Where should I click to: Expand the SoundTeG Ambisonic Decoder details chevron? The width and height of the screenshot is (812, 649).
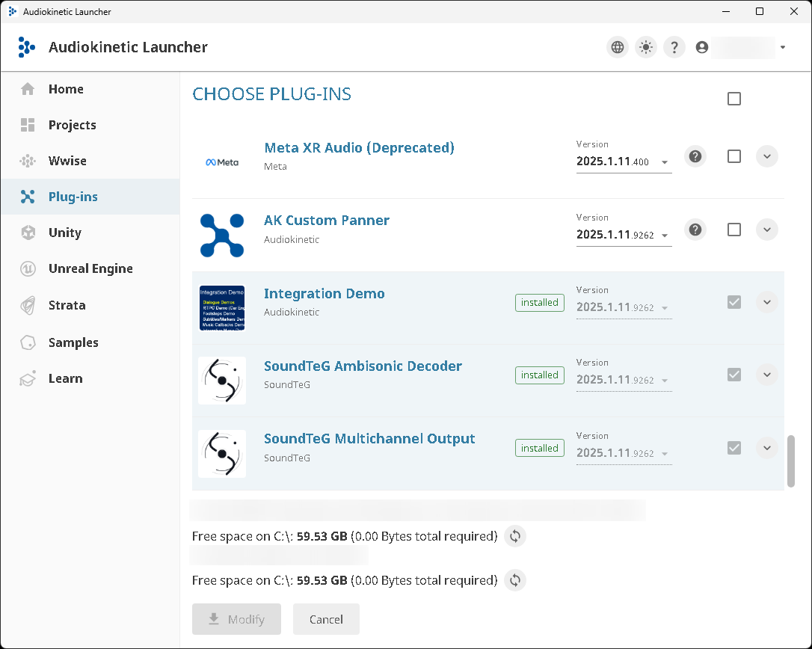[x=767, y=375]
